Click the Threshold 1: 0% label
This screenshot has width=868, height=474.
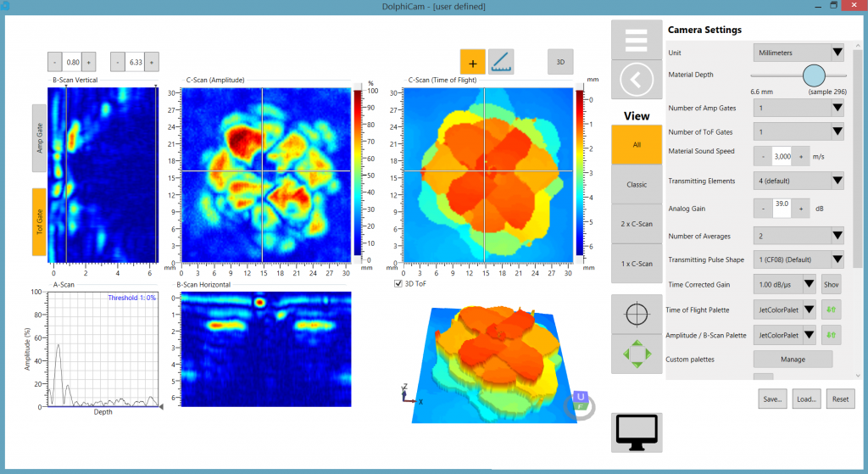131,298
